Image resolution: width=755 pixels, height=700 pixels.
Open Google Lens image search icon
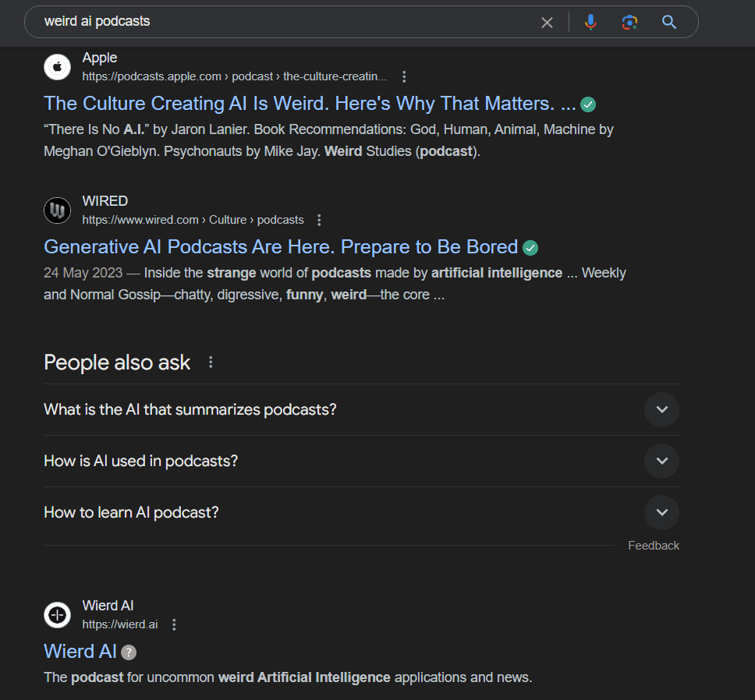click(x=629, y=22)
